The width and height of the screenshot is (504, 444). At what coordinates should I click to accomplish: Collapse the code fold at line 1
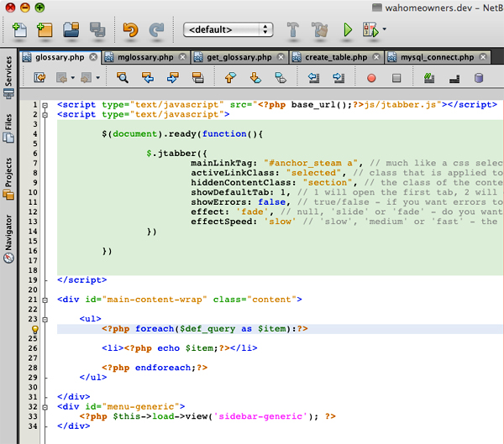tap(45, 105)
